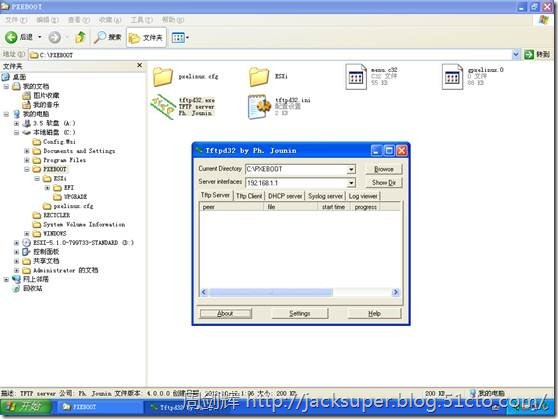Select the ESXI-5.1.0 CD drive icon in tree
This screenshot has height=419, width=558.
26,243
